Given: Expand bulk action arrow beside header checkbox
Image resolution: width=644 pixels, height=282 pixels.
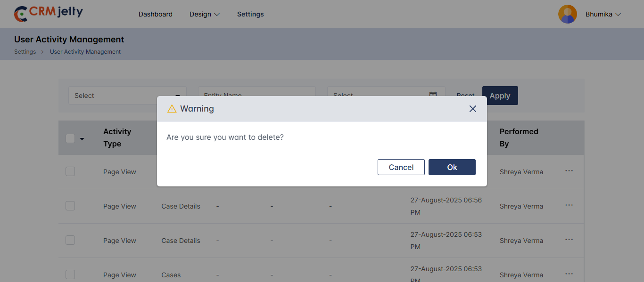Looking at the screenshot, I should point(82,139).
